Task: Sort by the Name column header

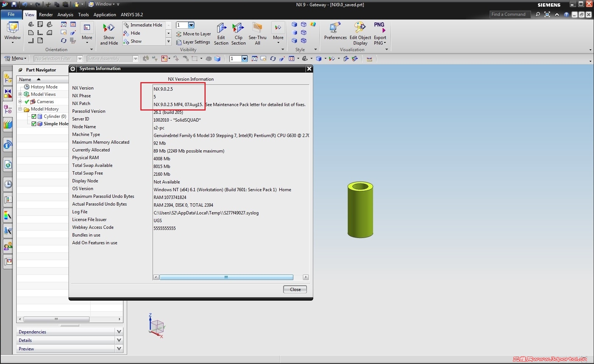Action: 42,79
